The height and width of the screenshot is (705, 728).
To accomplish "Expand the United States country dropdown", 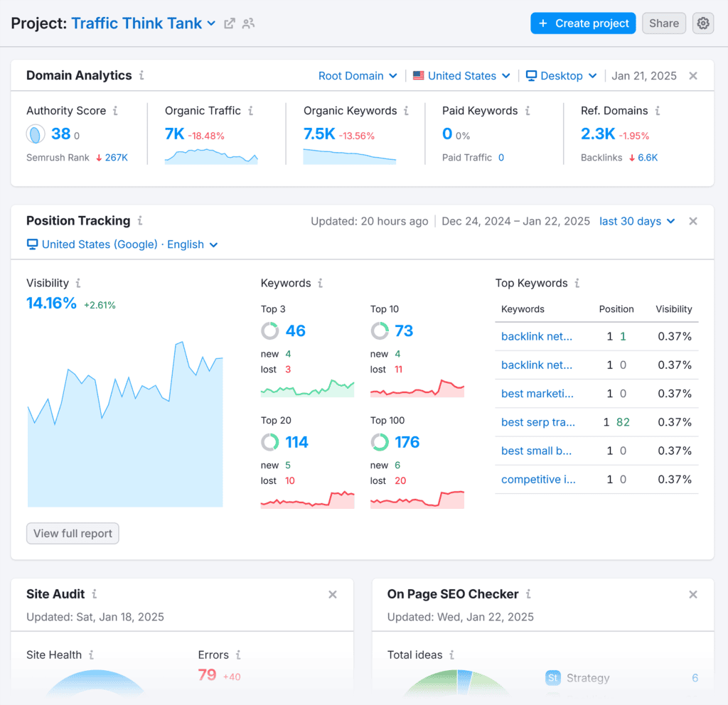I will coord(461,76).
